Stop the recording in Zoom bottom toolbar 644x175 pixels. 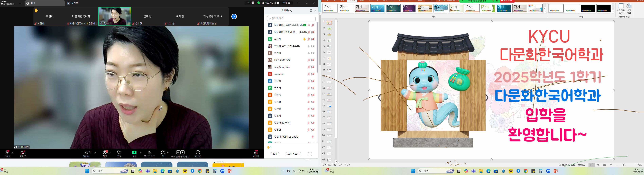183,152
